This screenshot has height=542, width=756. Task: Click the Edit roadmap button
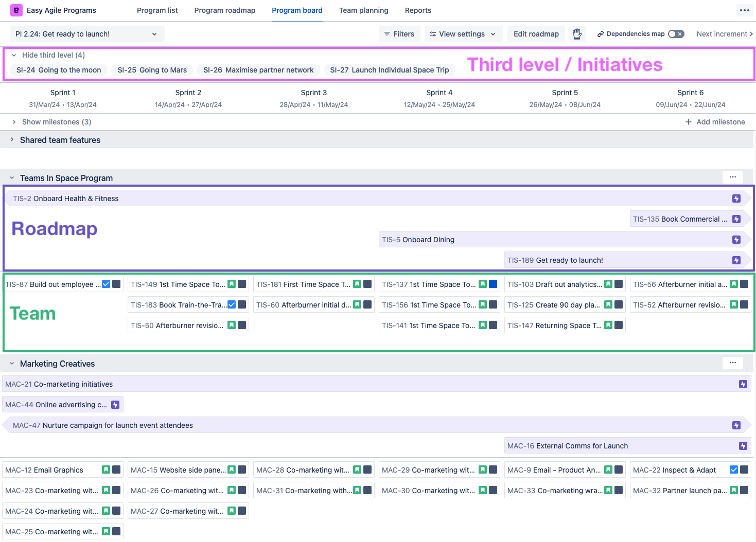pyautogui.click(x=536, y=34)
